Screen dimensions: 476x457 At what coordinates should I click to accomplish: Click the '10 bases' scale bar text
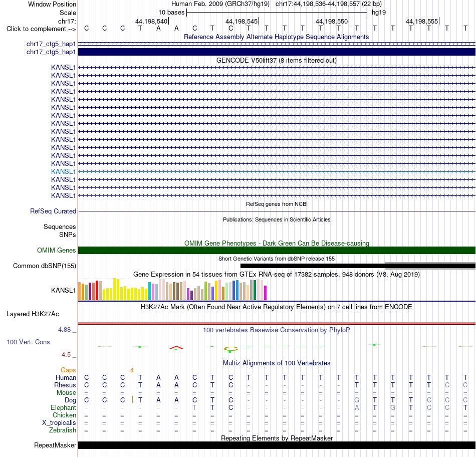tap(171, 13)
